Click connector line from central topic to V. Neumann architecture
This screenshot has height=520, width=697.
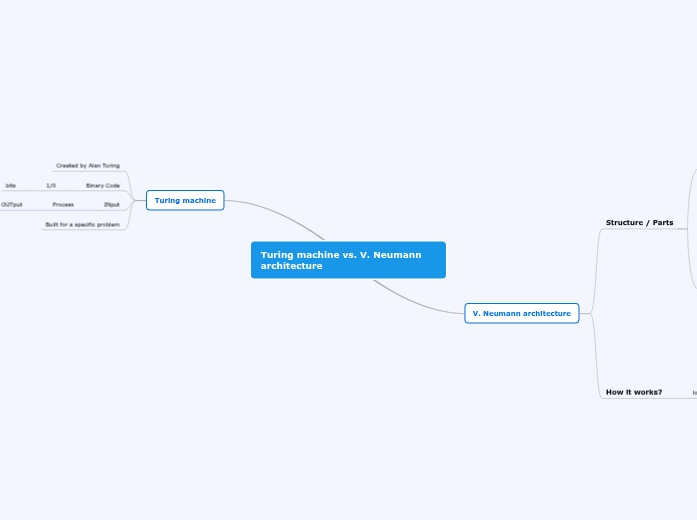415,301
